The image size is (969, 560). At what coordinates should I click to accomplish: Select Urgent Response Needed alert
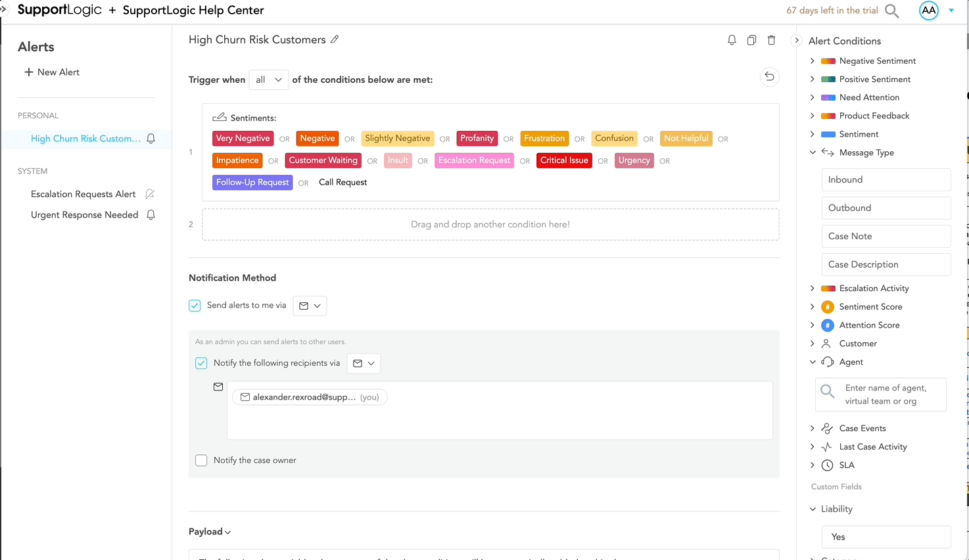84,214
